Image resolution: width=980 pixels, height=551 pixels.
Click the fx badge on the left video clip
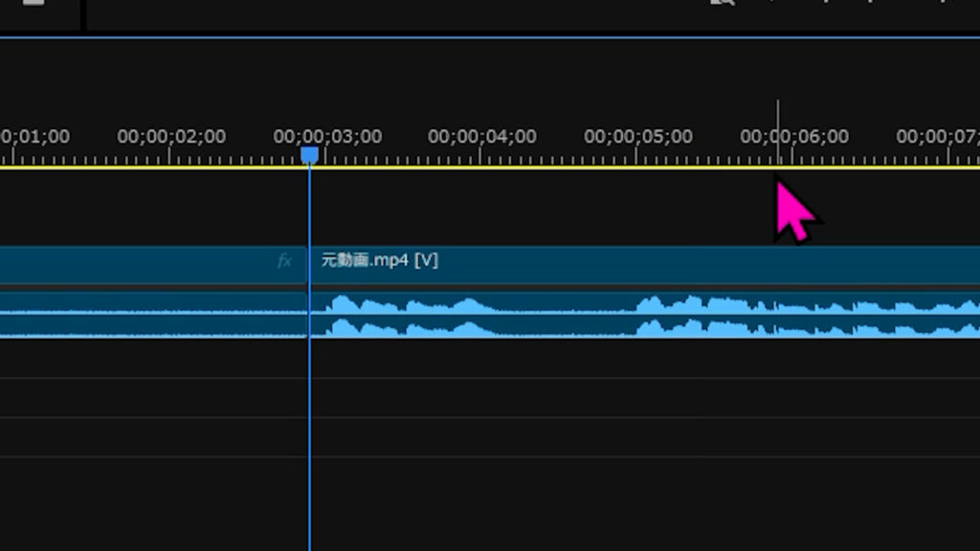click(284, 261)
